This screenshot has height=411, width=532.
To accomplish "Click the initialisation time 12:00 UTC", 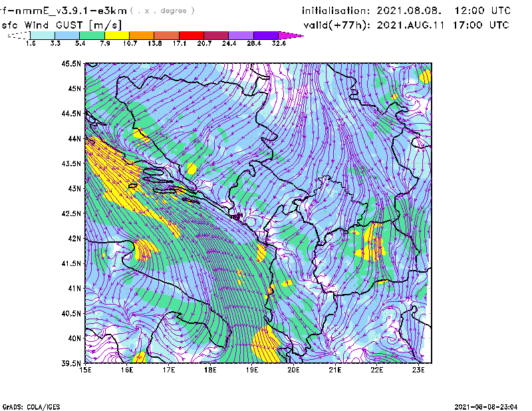I will tap(483, 11).
